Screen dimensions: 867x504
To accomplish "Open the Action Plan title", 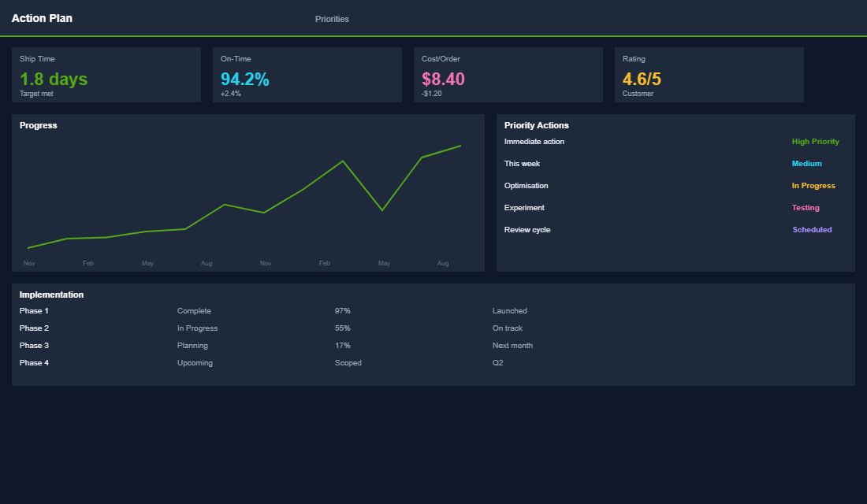I will [42, 18].
